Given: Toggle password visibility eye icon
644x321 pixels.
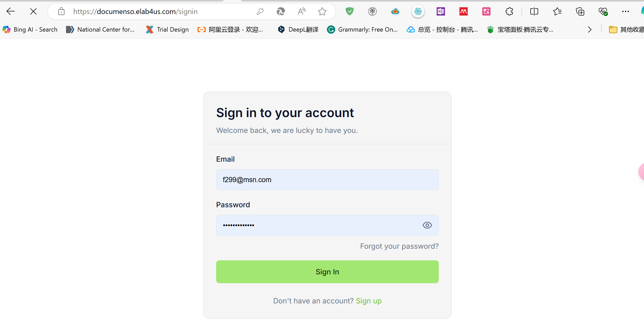Looking at the screenshot, I should point(427,225).
